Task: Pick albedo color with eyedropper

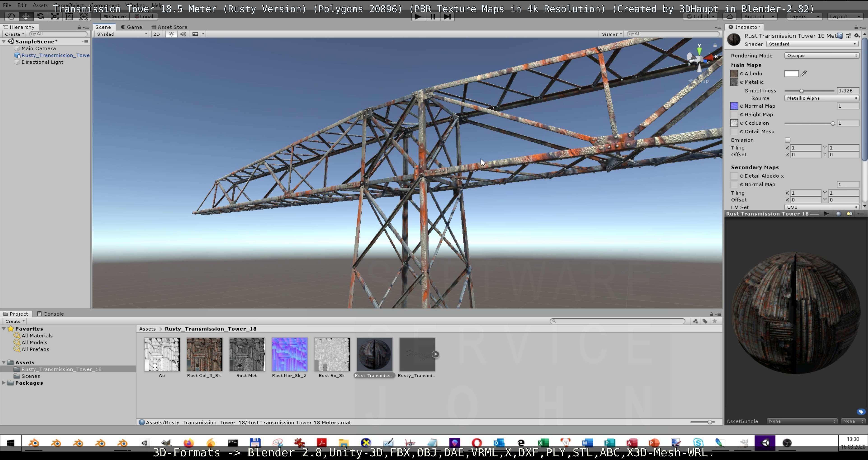Action: coord(804,73)
